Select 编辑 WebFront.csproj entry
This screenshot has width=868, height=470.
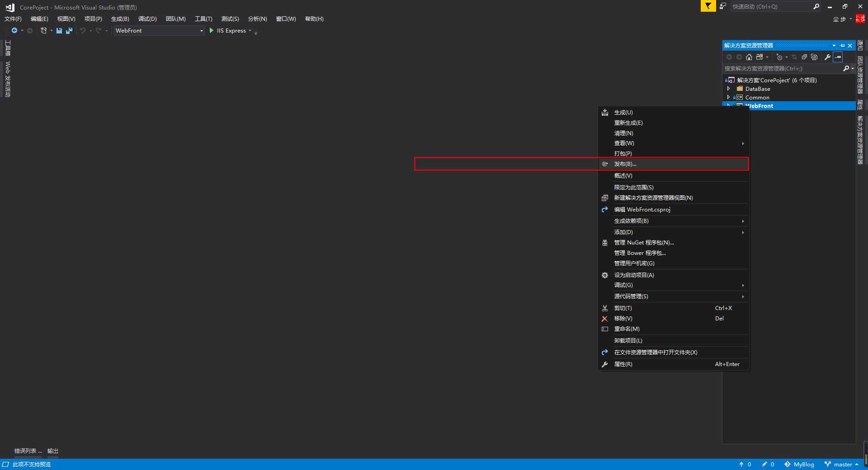(x=674, y=210)
